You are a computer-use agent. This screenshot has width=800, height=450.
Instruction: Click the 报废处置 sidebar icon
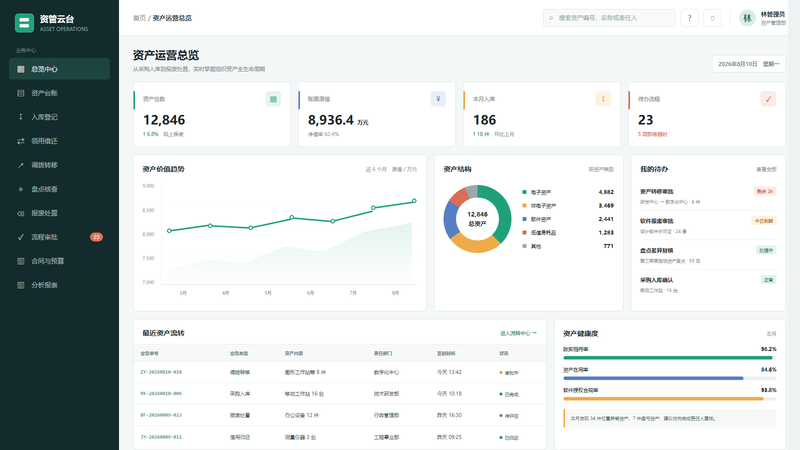click(20, 213)
